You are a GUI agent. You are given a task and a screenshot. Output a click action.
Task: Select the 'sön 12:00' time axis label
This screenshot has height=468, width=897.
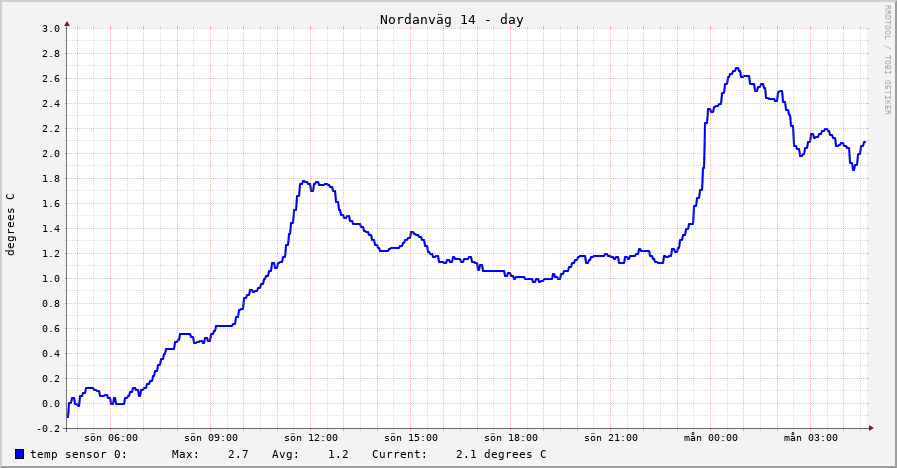tap(311, 437)
